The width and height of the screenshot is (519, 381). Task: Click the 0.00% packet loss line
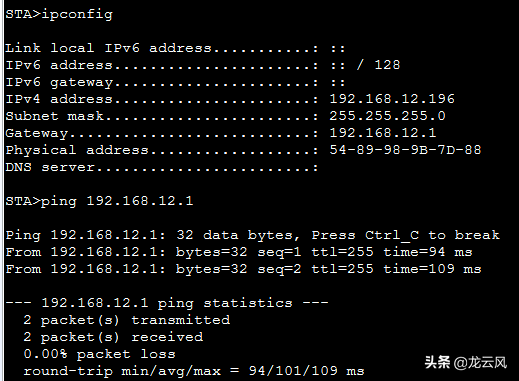pyautogui.click(x=99, y=354)
